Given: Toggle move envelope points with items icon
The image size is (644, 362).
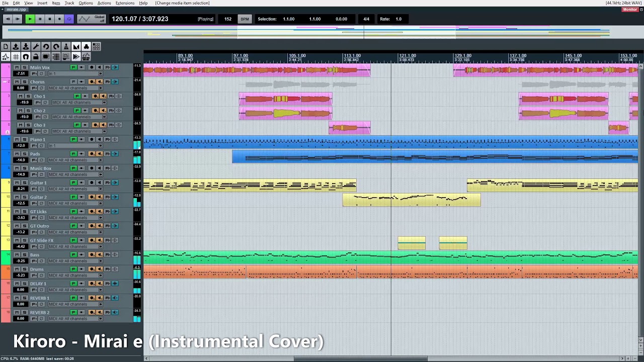Looking at the screenshot, I should pos(6,57).
